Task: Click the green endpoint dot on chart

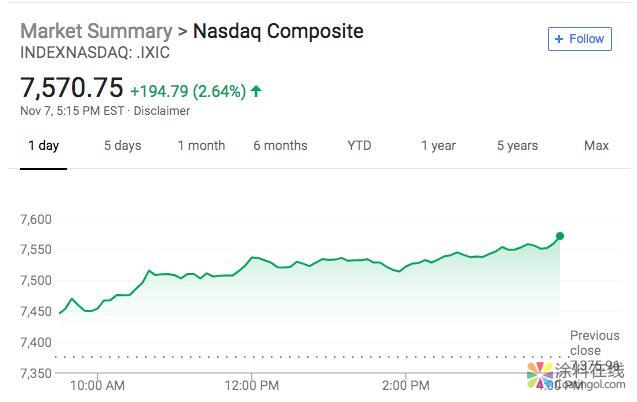Action: click(560, 236)
